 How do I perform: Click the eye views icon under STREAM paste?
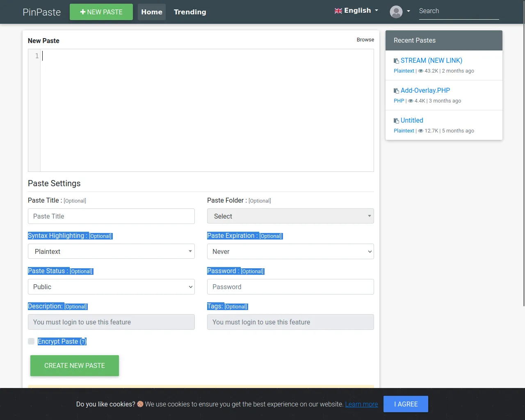tap(420, 71)
